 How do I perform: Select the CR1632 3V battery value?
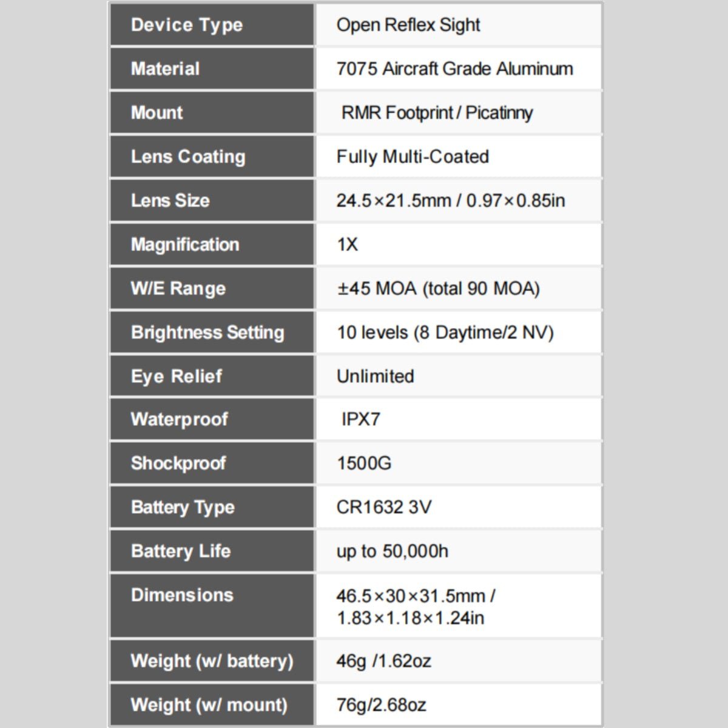383,507
